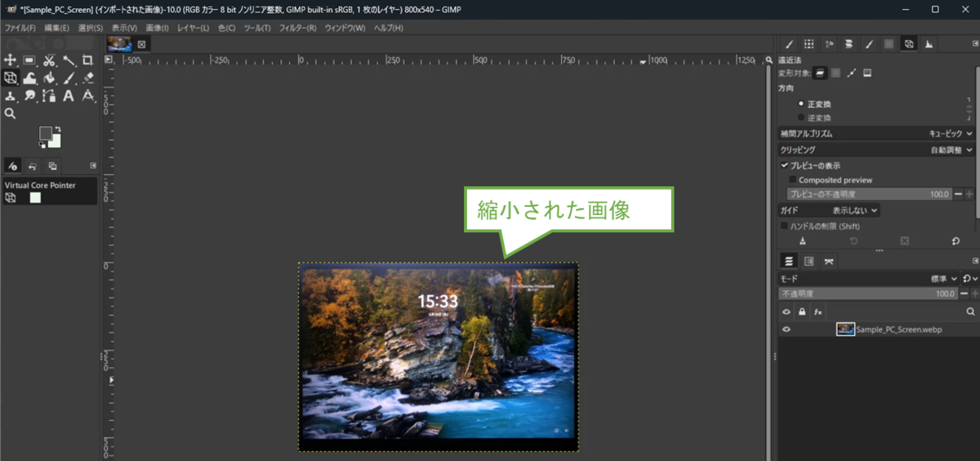Open the 色(C) menu

226,28
